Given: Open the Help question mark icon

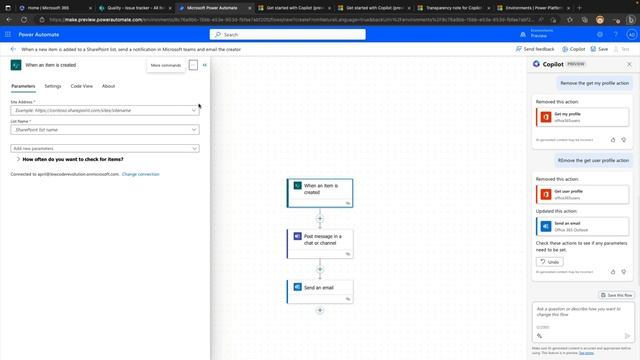Looking at the screenshot, I should (x=616, y=35).
